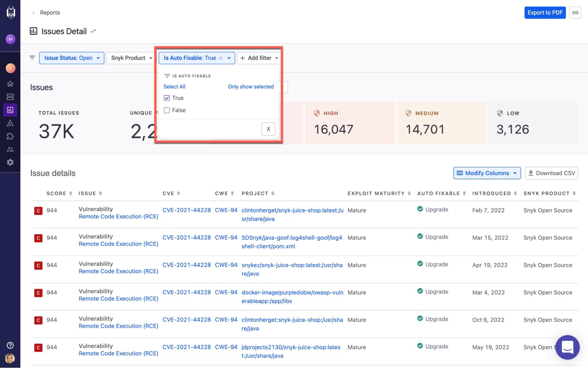Sort by the ISSUE column arrows
588x368 pixels.
[x=100, y=193]
